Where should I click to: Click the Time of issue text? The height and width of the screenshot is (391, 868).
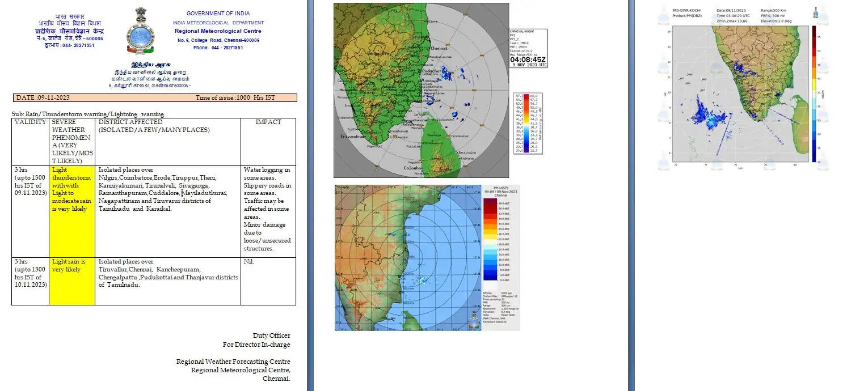point(235,97)
